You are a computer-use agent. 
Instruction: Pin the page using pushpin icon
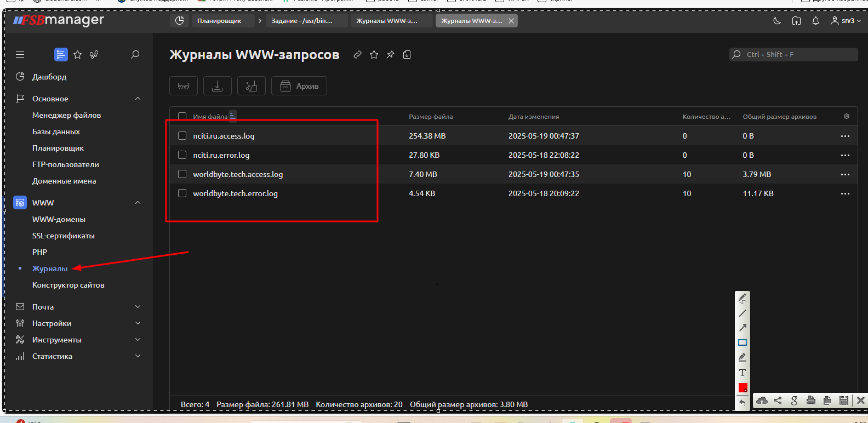click(390, 55)
